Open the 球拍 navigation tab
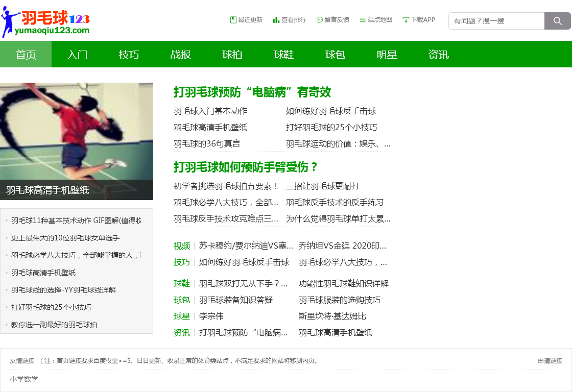 pos(232,54)
